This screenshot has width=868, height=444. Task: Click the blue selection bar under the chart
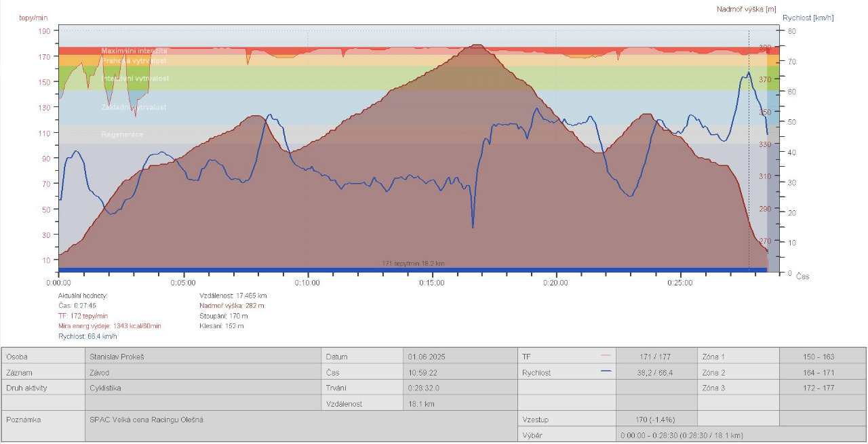pos(412,270)
